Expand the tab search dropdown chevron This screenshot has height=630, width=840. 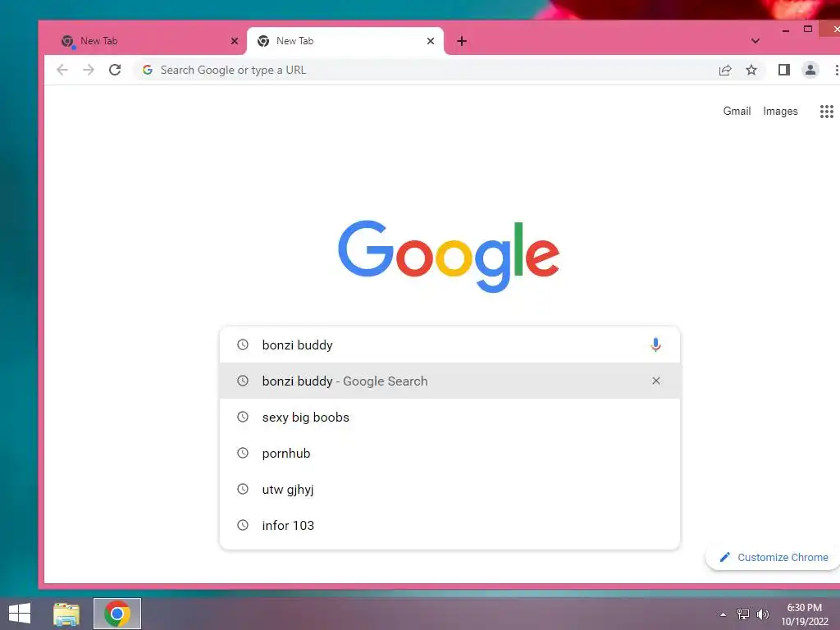(x=756, y=41)
